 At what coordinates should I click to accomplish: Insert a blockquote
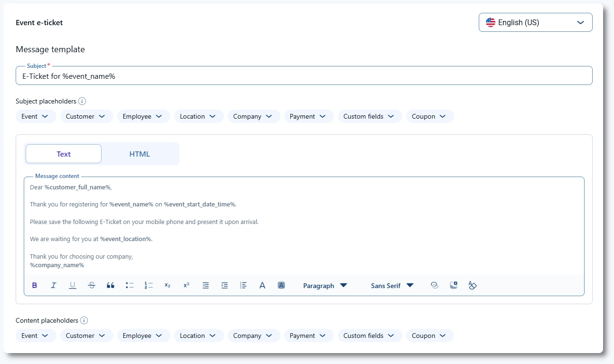[111, 285]
